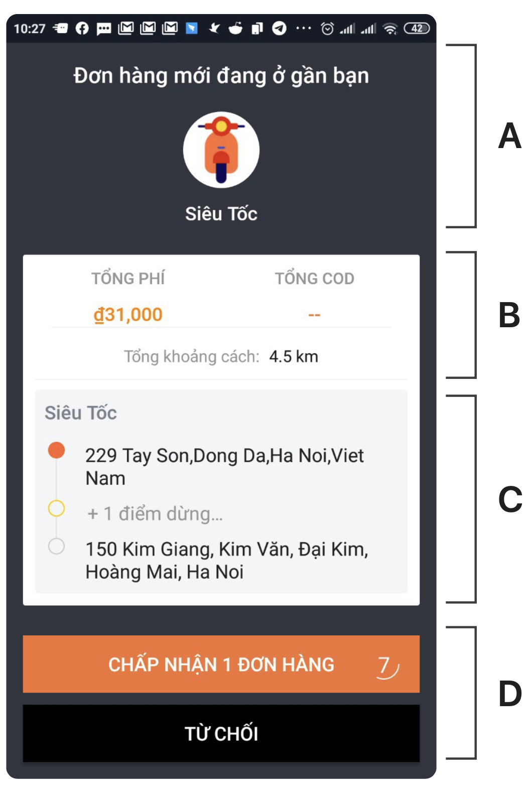Tap the three-dots more notifications icon
The image size is (532, 790).
click(x=303, y=29)
